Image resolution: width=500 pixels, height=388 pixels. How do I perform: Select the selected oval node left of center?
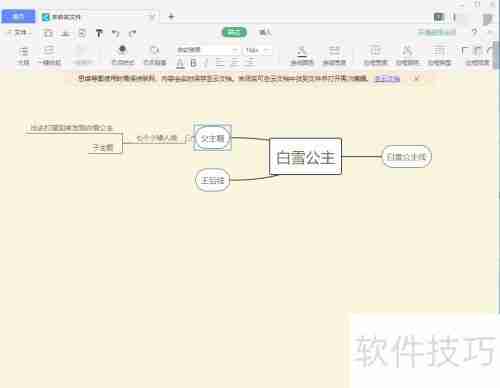[213, 138]
